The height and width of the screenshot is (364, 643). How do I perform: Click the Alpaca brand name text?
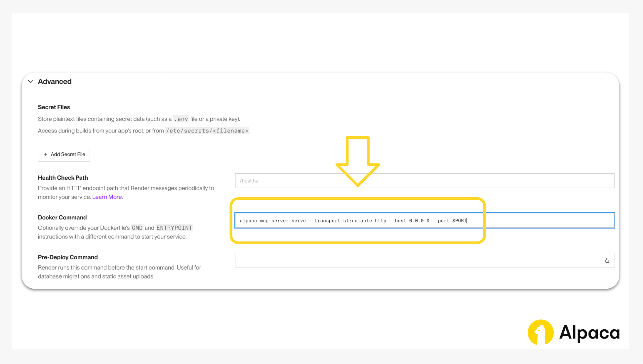click(589, 332)
